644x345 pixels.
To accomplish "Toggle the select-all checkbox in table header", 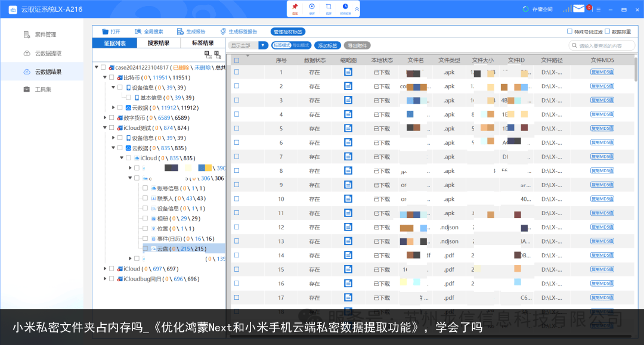I will [x=237, y=60].
